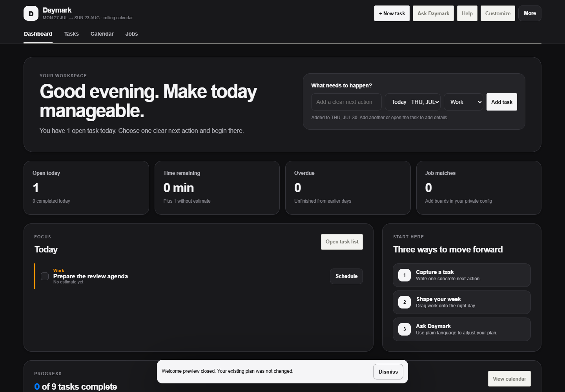Click the 'Prepare the review agenda' task title
The image size is (565, 392).
[91, 276]
